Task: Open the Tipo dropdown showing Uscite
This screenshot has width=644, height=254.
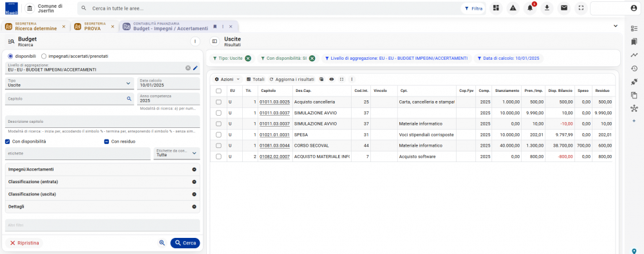Action: [70, 84]
